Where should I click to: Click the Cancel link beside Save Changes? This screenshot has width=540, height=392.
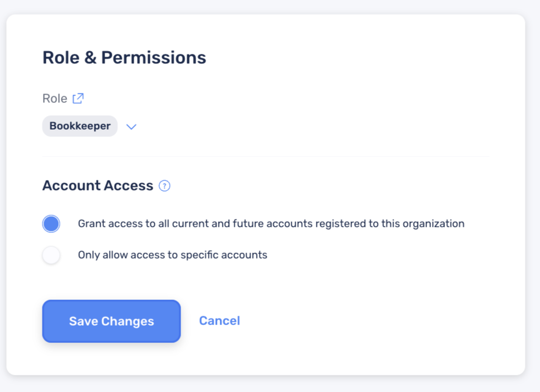pyautogui.click(x=219, y=321)
